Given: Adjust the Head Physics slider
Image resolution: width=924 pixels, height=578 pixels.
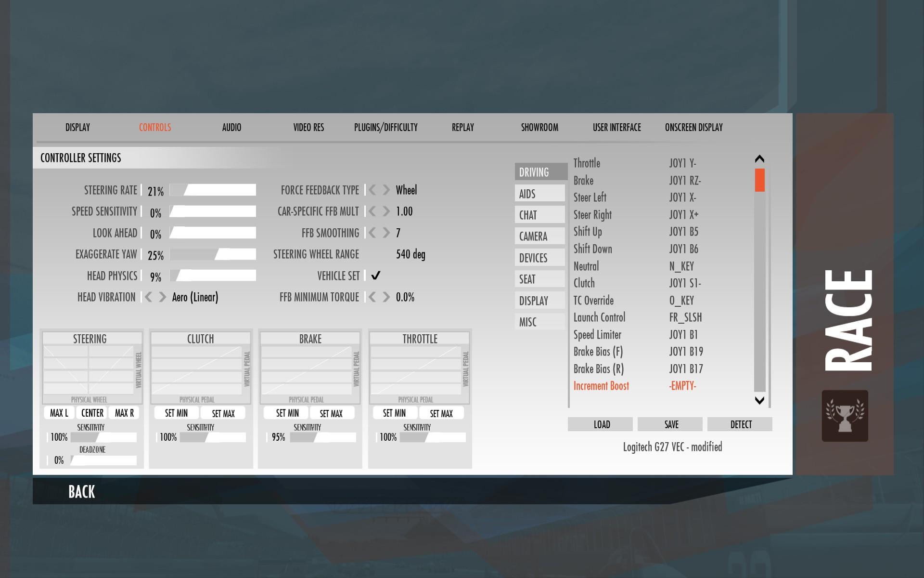Looking at the screenshot, I should 213,276.
